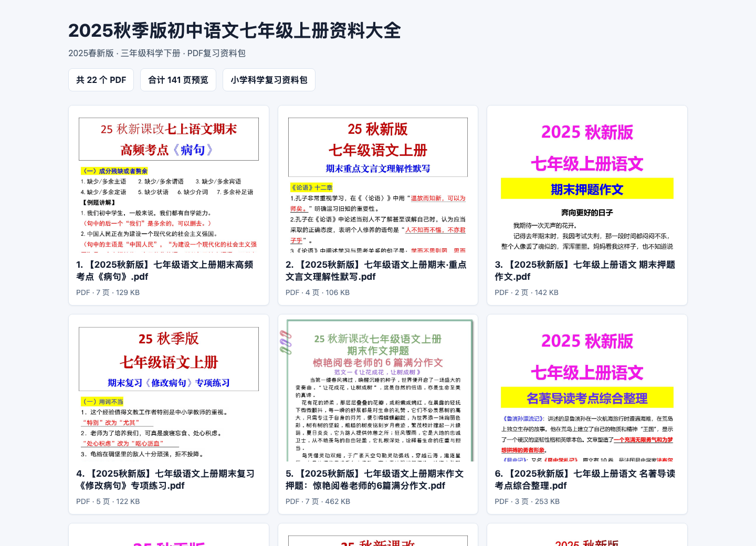Viewport: 756px width, 546px height.
Task: Open preview thumbnail of 重点文言文理解性默写 PDF
Action: coord(378,179)
